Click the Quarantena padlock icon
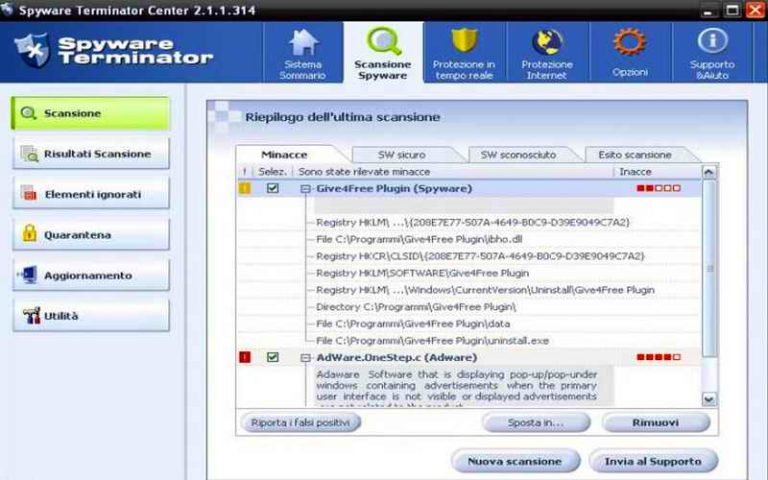768x480 pixels. (x=29, y=234)
